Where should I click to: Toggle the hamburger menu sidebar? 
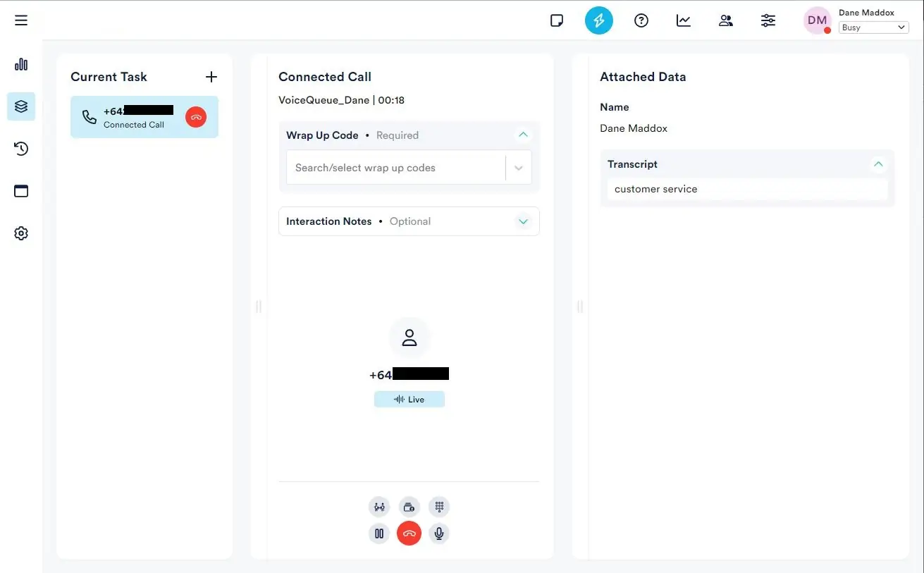tap(21, 20)
